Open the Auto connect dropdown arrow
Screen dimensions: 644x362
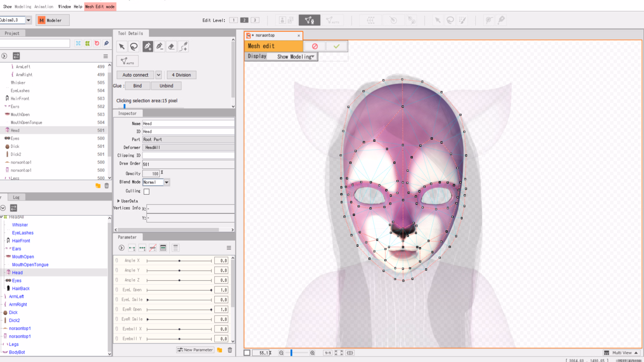tap(159, 75)
